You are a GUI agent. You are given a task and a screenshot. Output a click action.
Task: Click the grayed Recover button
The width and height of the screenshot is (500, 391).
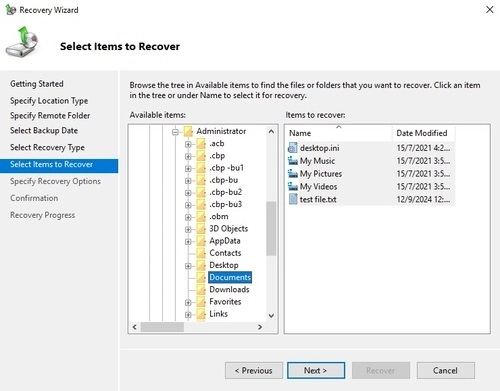[381, 370]
